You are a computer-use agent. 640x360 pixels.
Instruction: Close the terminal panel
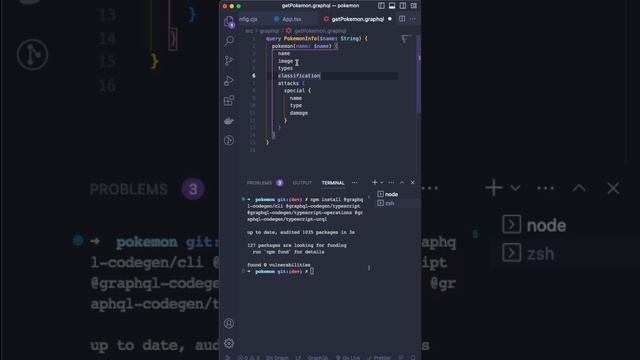point(413,182)
